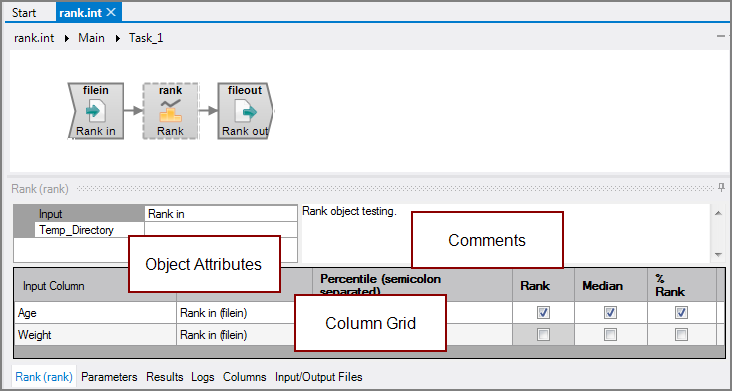
Task: Click the % Rank column header
Action: click(682, 285)
